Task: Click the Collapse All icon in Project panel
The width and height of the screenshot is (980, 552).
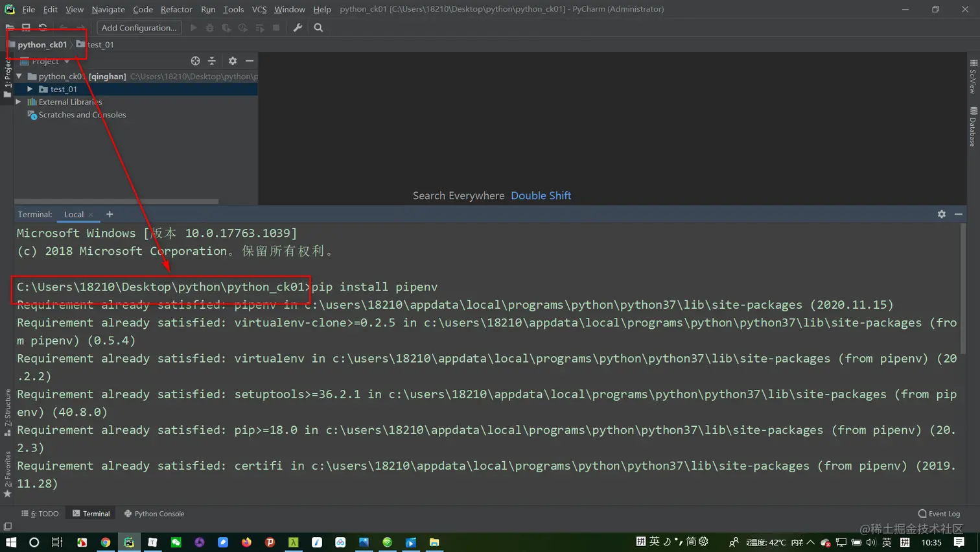Action: coord(212,61)
